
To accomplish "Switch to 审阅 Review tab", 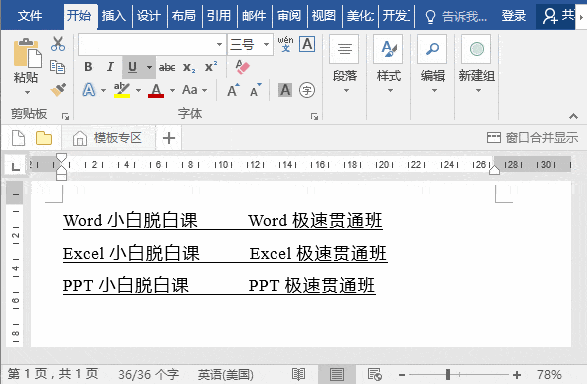I will tap(289, 16).
